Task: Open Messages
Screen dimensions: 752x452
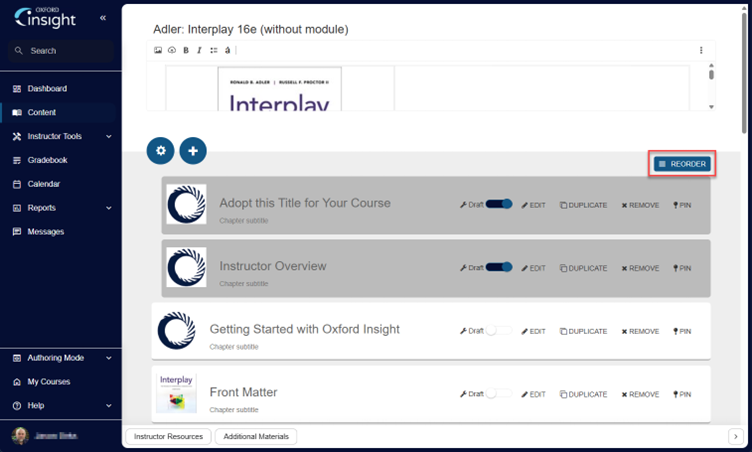Action: [46, 232]
